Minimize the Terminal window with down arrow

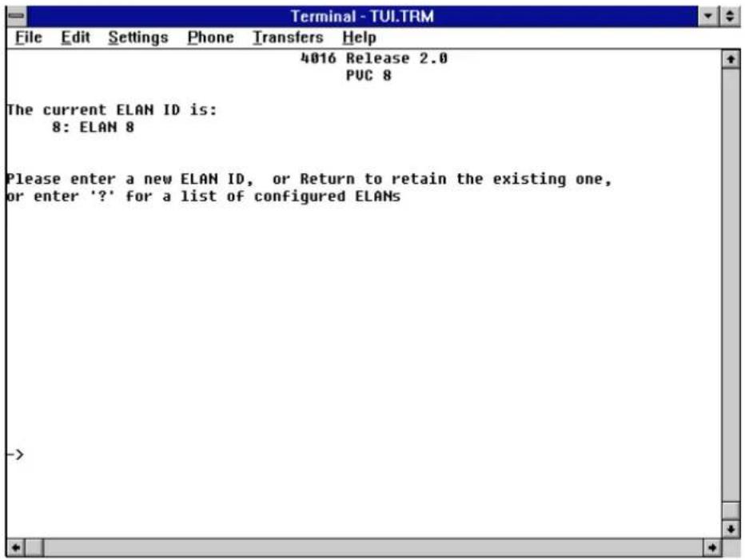click(708, 16)
